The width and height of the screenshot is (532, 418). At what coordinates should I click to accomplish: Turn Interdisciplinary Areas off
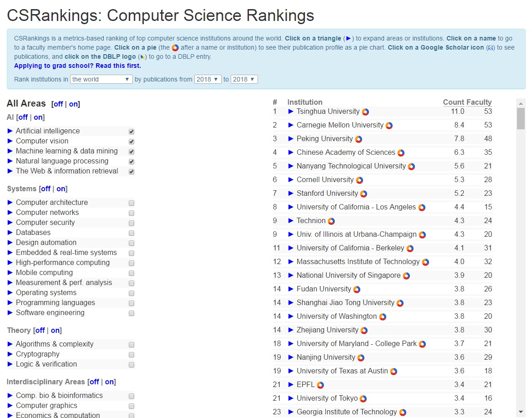(x=94, y=382)
